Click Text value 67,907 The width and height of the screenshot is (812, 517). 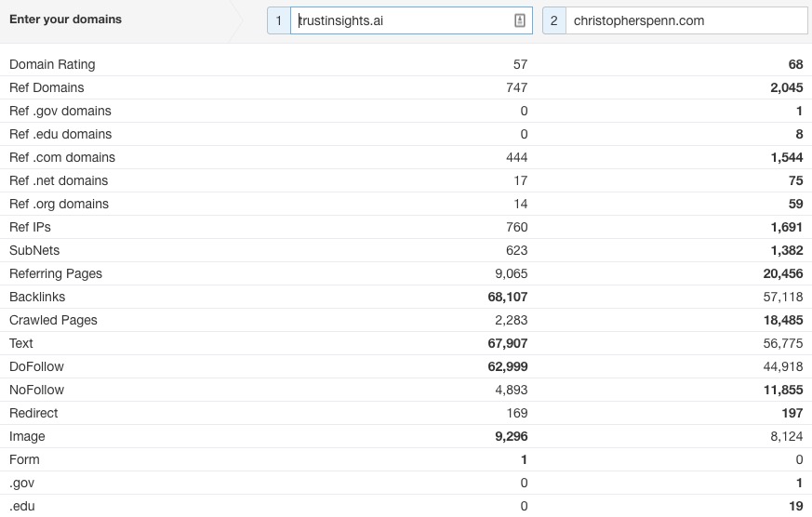508,344
